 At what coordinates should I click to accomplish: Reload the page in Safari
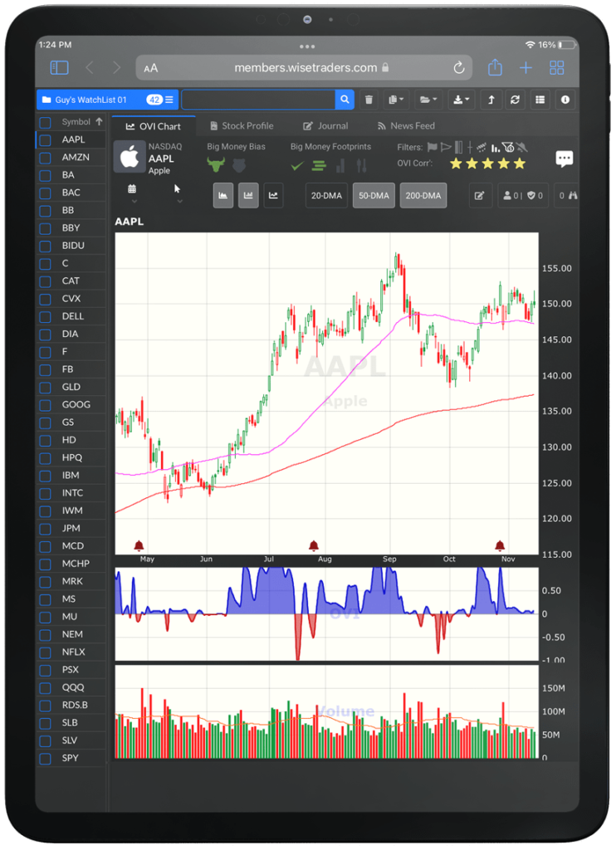click(x=459, y=68)
